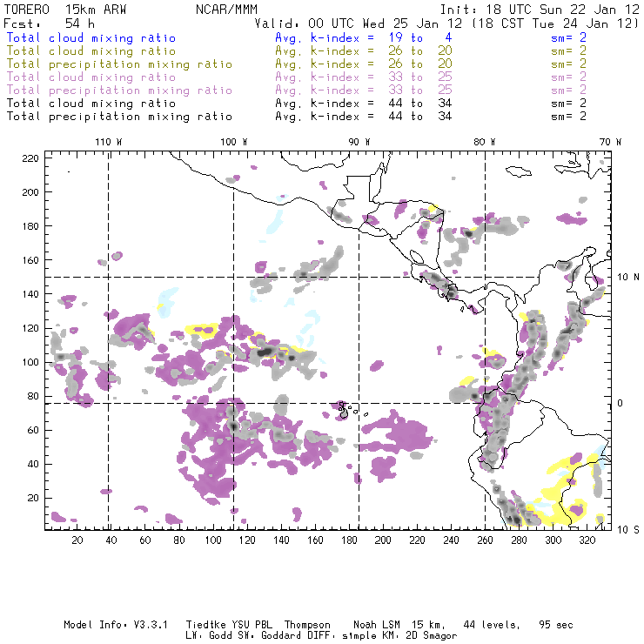Click the '10 S' latitude label
Viewport: 644px width, 644px height.
tap(628, 530)
